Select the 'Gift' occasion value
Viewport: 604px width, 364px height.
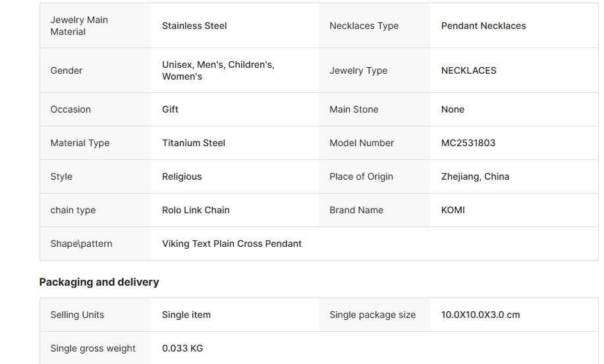tap(170, 109)
